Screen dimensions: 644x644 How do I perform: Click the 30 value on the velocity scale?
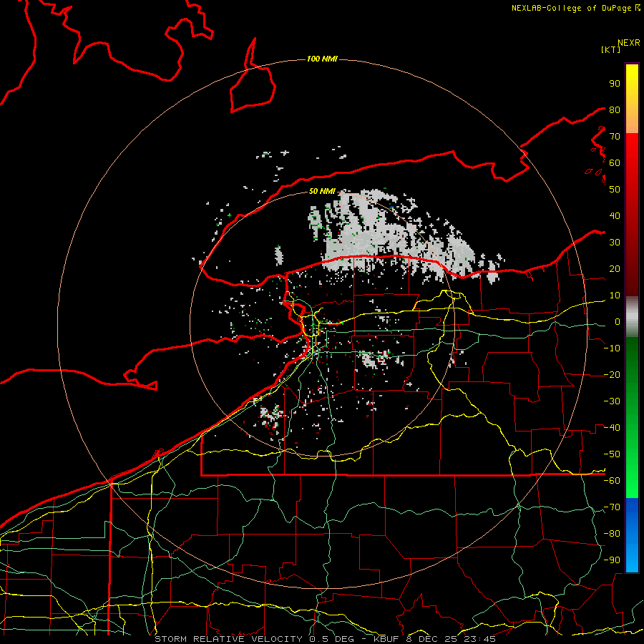(x=615, y=243)
